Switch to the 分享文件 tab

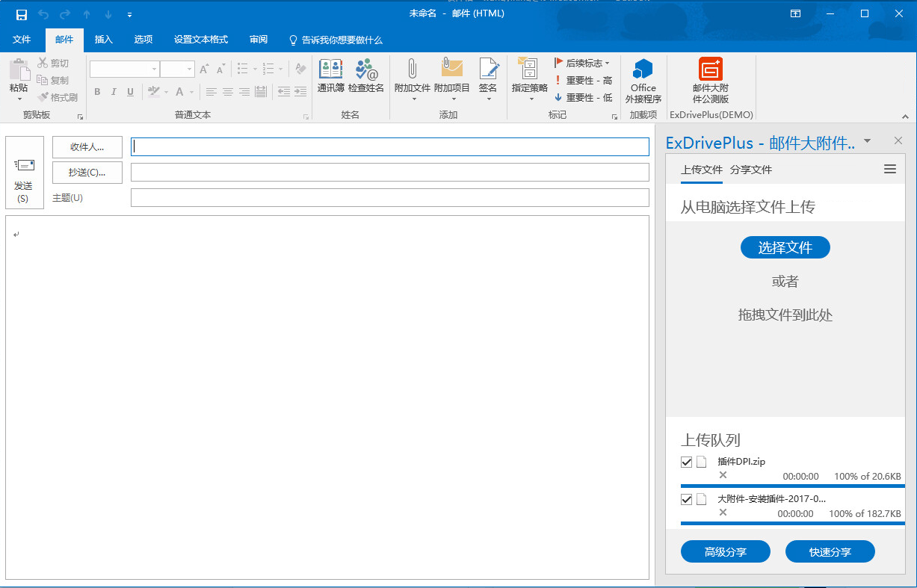(750, 170)
